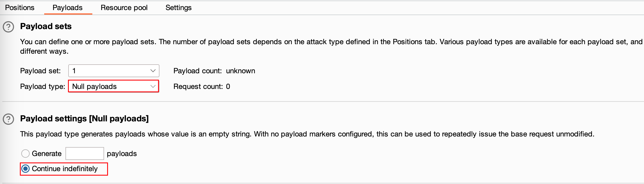The height and width of the screenshot is (184, 644).
Task: Click the Payload sets heading
Action: point(46,26)
